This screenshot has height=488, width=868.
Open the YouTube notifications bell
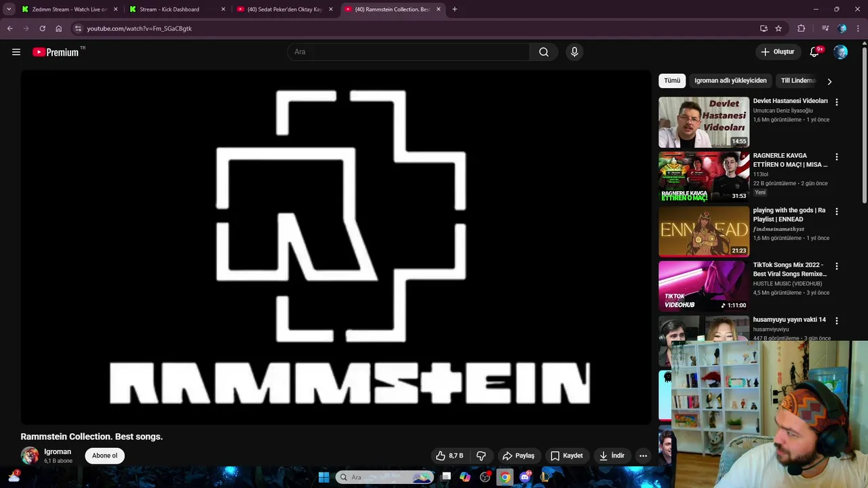pos(815,52)
